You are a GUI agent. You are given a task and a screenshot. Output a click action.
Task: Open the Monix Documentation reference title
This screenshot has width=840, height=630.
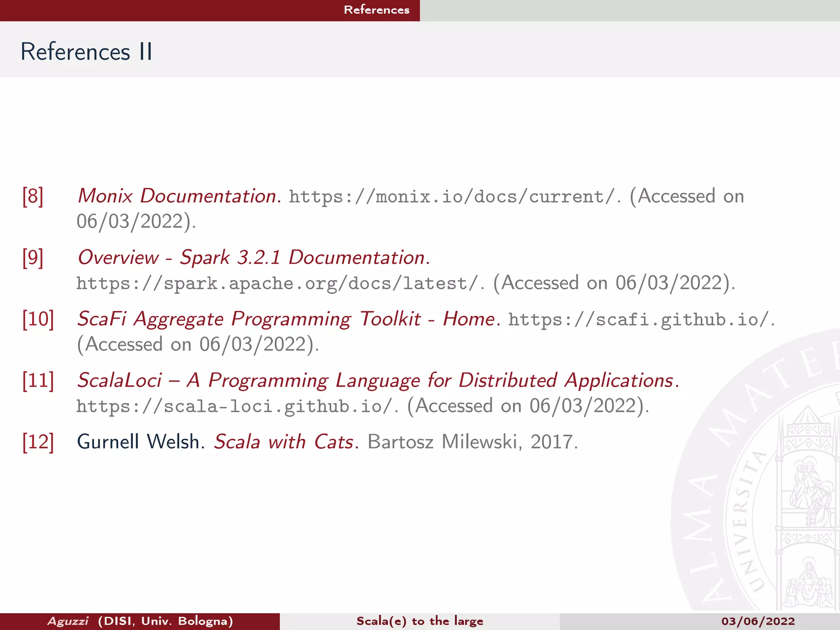click(177, 196)
